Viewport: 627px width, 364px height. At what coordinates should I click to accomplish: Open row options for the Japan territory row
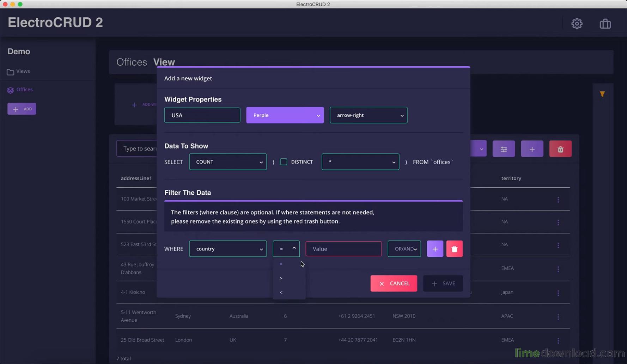(558, 293)
